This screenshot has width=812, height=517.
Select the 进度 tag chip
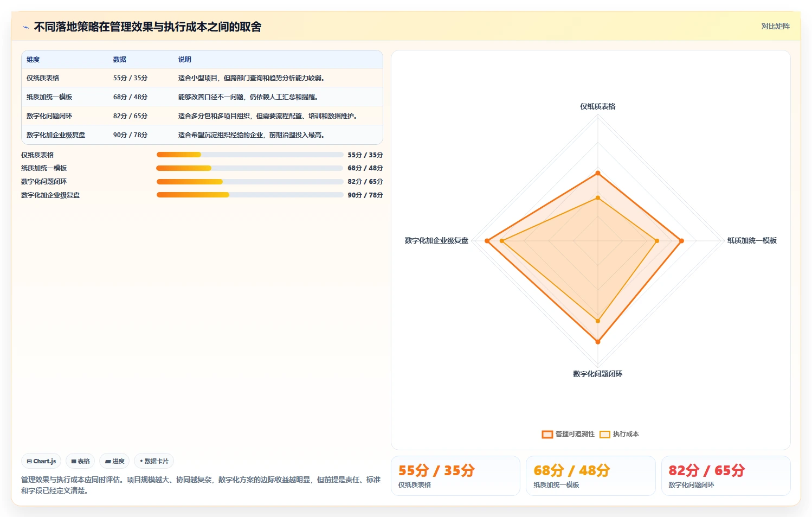coord(114,461)
